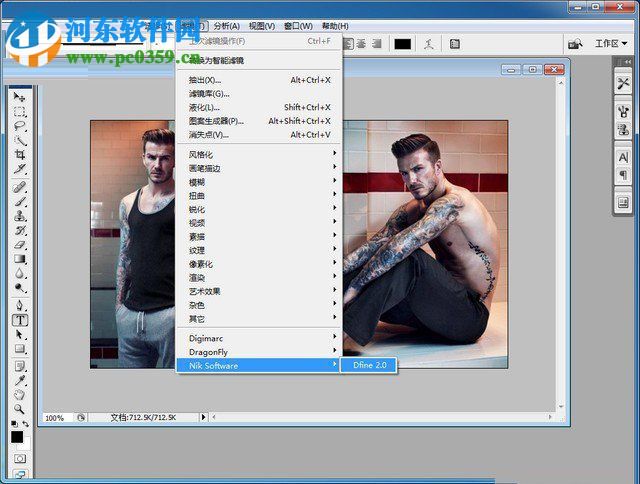Select the Move tool

[x=19, y=97]
